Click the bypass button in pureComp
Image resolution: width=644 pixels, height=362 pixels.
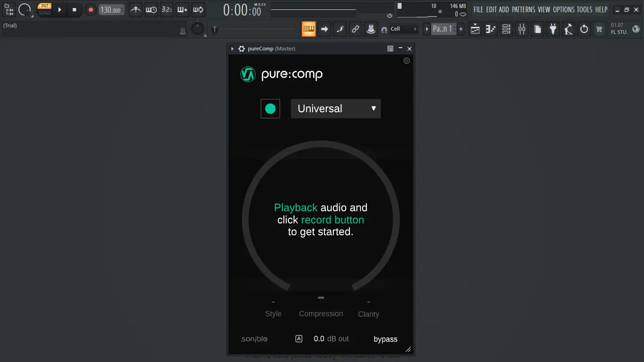(x=385, y=339)
